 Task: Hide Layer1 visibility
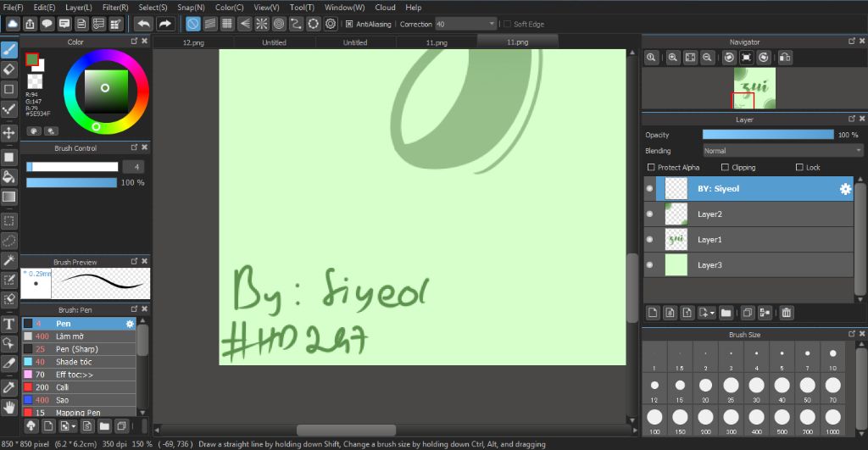tap(650, 240)
